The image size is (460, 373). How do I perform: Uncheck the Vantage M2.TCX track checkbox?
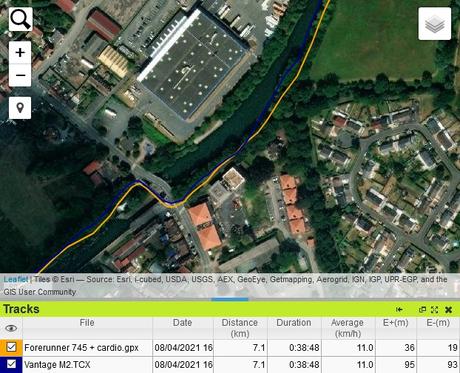[11, 364]
